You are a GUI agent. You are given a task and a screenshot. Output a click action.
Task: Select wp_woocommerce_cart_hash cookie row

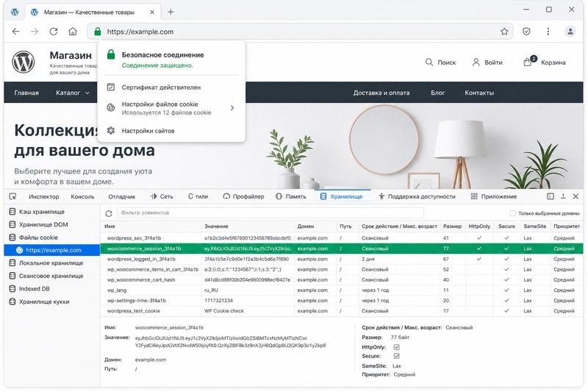[341, 279]
